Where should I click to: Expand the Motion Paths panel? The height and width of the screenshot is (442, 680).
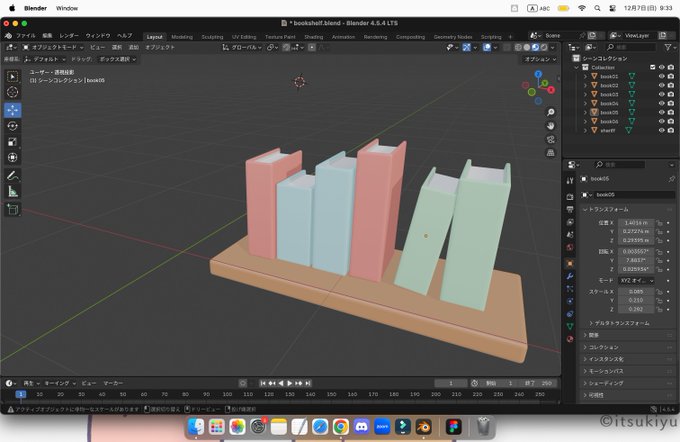pos(604,371)
